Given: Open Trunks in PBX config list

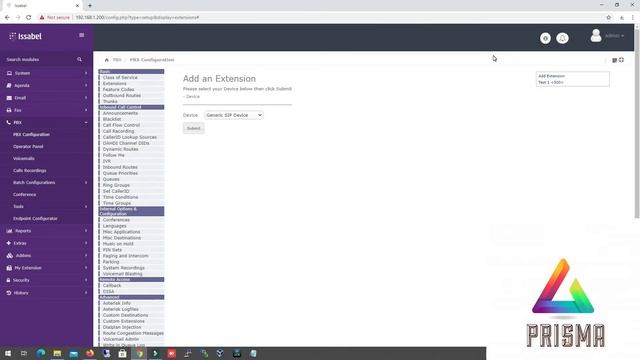Looking at the screenshot, I should [110, 101].
